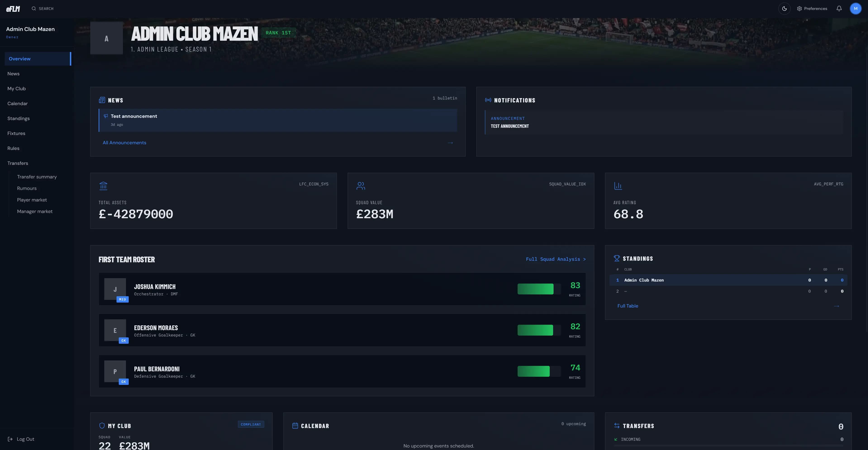This screenshot has width=868, height=450.
Task: Click the 1 bulletin count
Action: [x=445, y=98]
